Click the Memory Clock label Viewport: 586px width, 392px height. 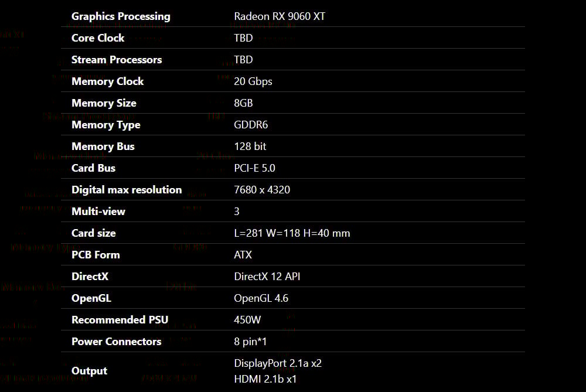coord(108,81)
